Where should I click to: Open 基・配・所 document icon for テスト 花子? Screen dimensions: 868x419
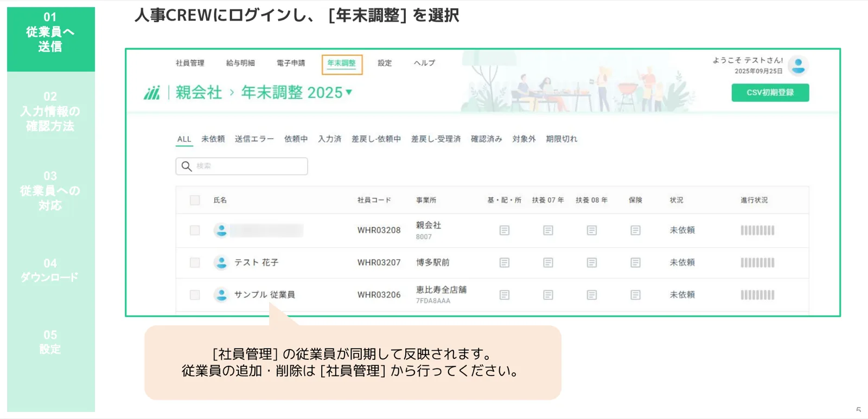point(505,262)
